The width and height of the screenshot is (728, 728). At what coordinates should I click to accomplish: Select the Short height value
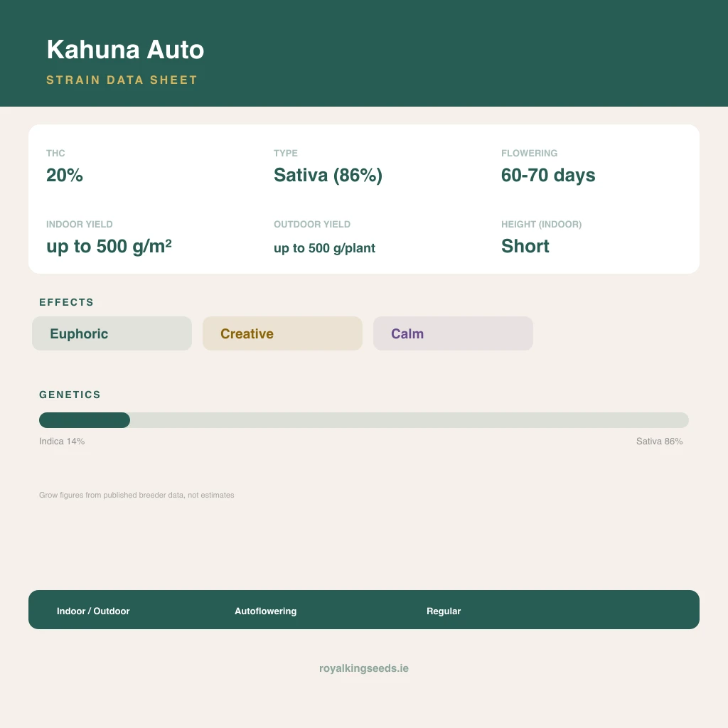coord(525,246)
